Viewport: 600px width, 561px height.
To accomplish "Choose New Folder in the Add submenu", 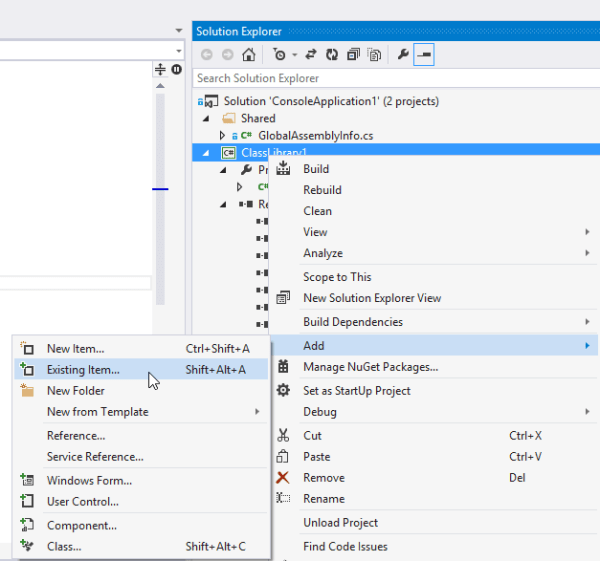I will point(75,391).
